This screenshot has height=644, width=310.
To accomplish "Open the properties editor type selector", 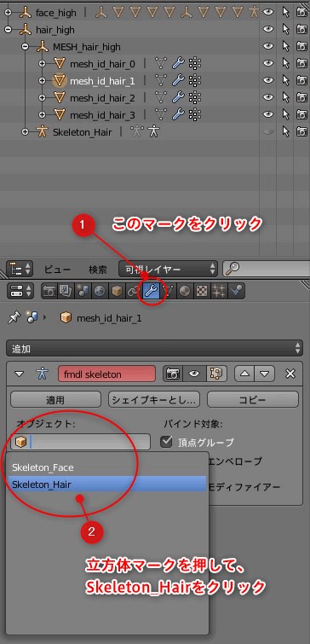I will coord(20,291).
